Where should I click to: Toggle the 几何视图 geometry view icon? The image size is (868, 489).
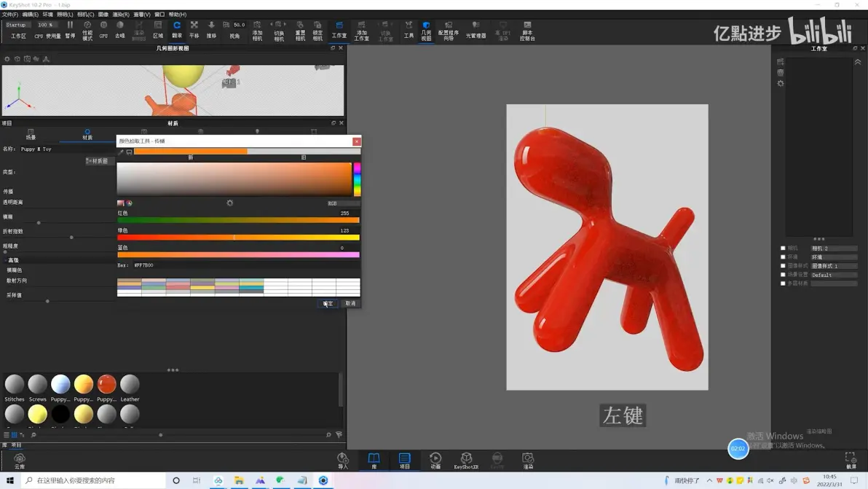click(x=426, y=31)
